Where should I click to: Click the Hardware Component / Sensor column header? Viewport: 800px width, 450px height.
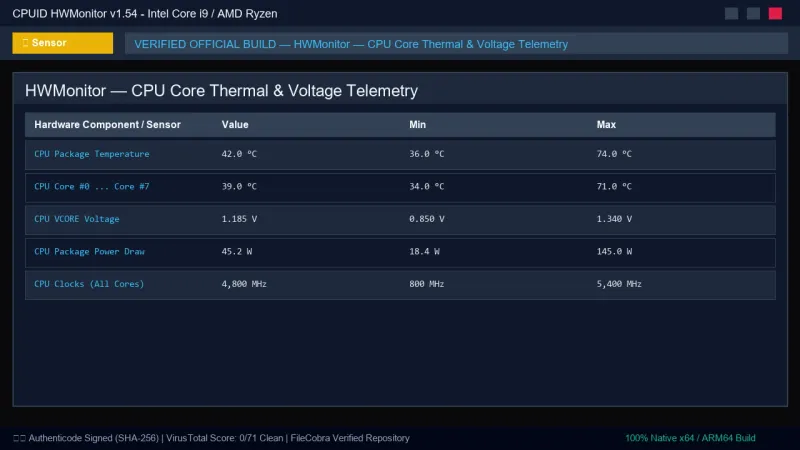tap(107, 124)
